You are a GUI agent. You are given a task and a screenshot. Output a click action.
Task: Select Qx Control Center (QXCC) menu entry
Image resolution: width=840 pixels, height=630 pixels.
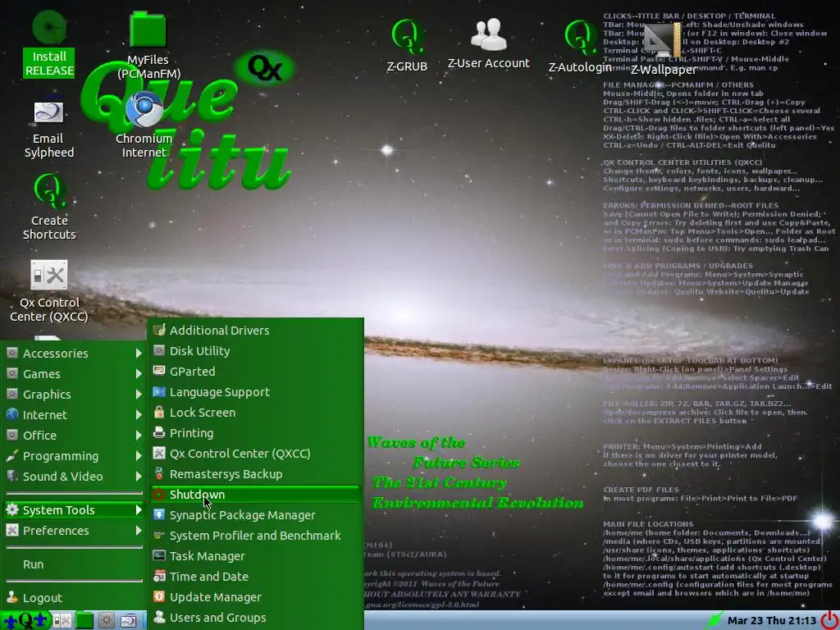click(256, 453)
